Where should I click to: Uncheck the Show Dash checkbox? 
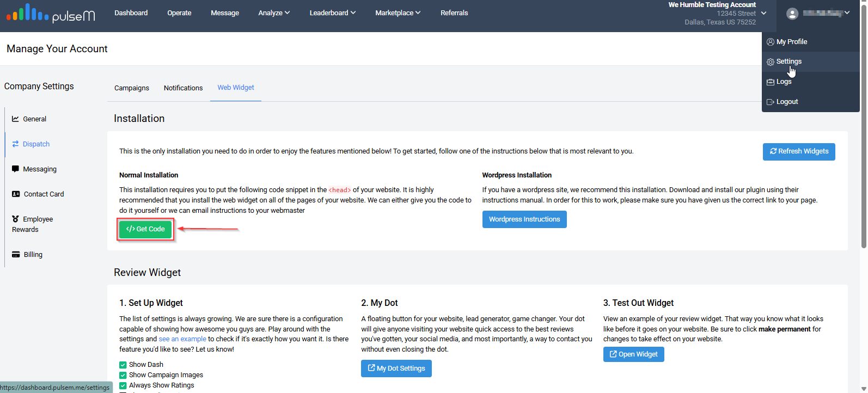(x=123, y=365)
